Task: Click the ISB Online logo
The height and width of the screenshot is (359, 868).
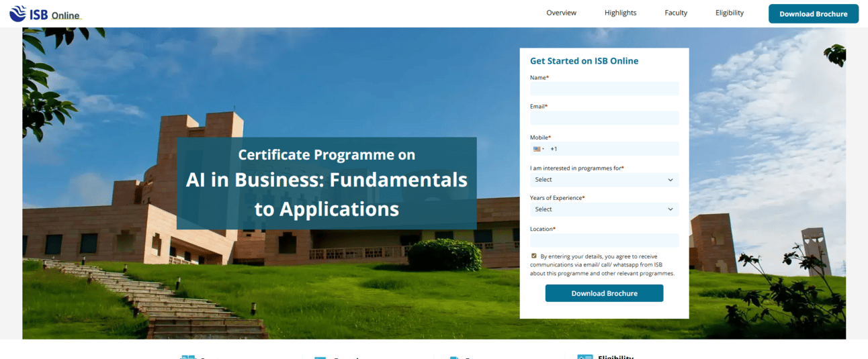Action: click(x=45, y=13)
